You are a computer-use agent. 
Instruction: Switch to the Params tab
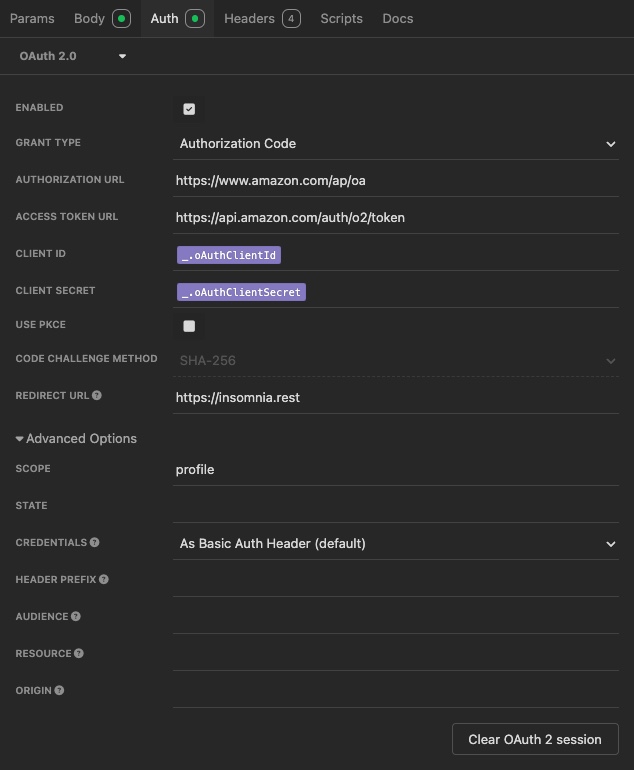(x=32, y=19)
